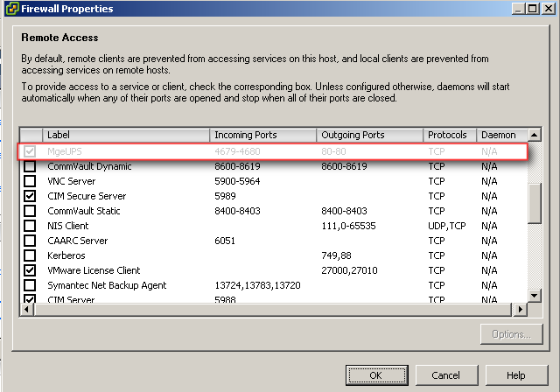Enable the VNC Server checkbox
The width and height of the screenshot is (560, 392).
30,181
